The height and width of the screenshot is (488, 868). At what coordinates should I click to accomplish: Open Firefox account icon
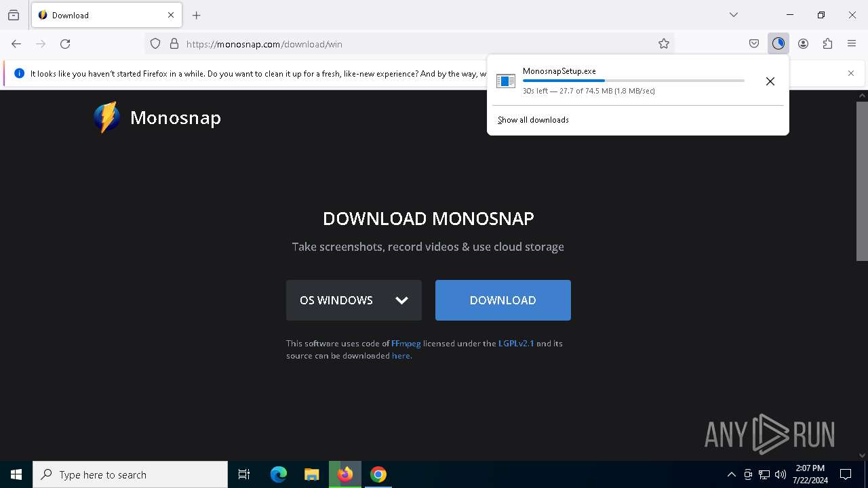[803, 44]
